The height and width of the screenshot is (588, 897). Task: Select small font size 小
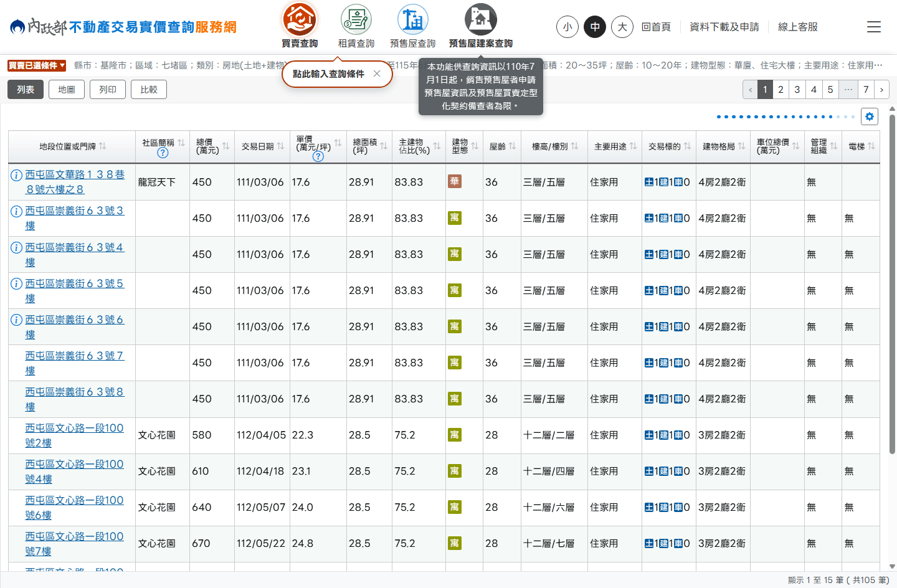567,27
